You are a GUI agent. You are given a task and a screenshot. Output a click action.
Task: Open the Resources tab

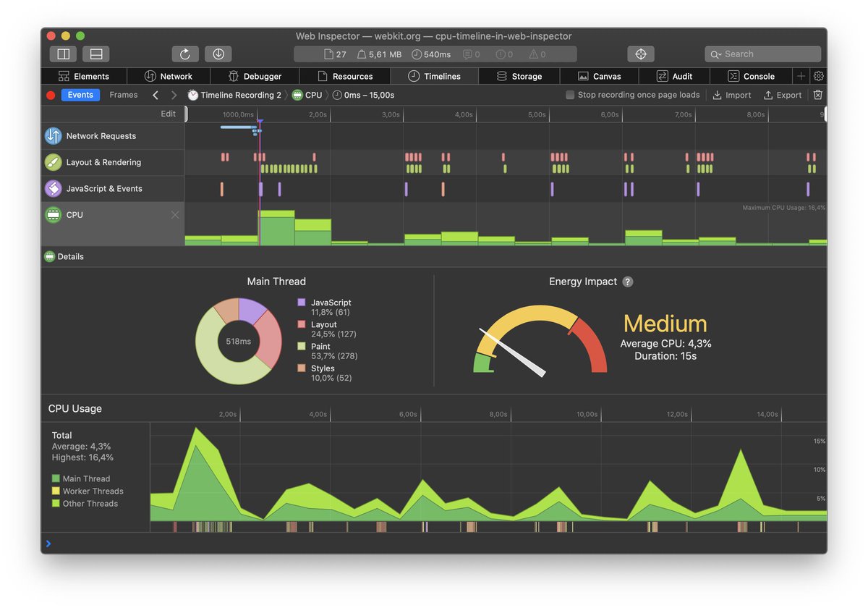(x=345, y=76)
